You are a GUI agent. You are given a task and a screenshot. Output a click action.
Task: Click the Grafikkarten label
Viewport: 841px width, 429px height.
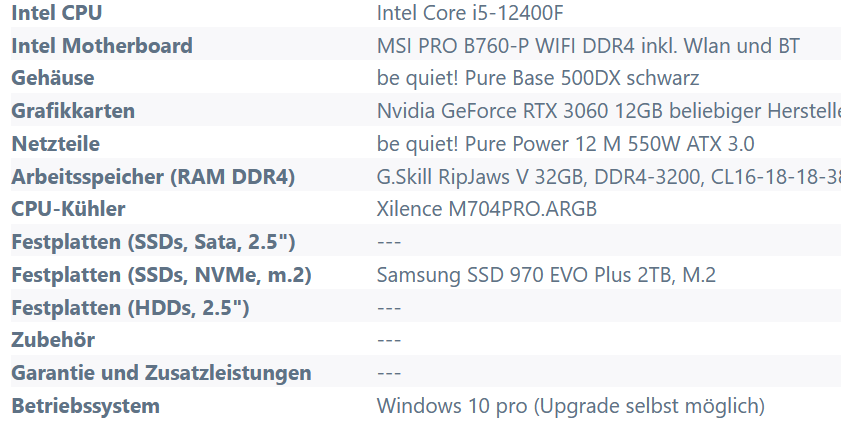pyautogui.click(x=73, y=111)
